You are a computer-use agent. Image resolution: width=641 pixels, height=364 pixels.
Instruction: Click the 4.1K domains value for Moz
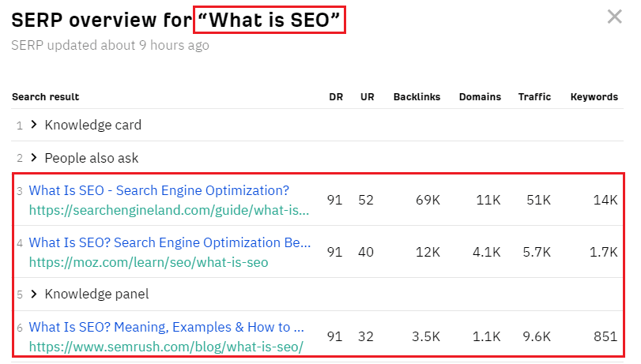(486, 252)
